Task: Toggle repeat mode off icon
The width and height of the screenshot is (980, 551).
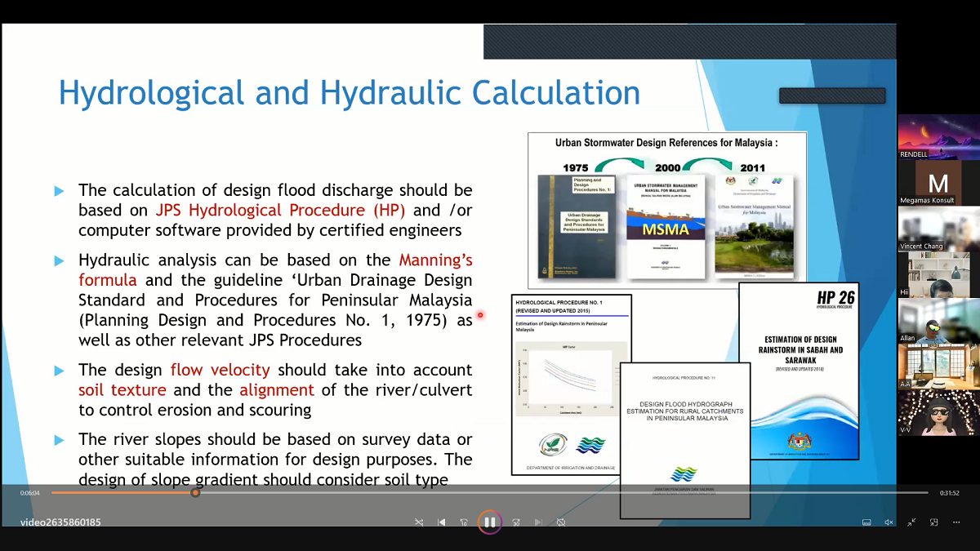Action: (561, 522)
